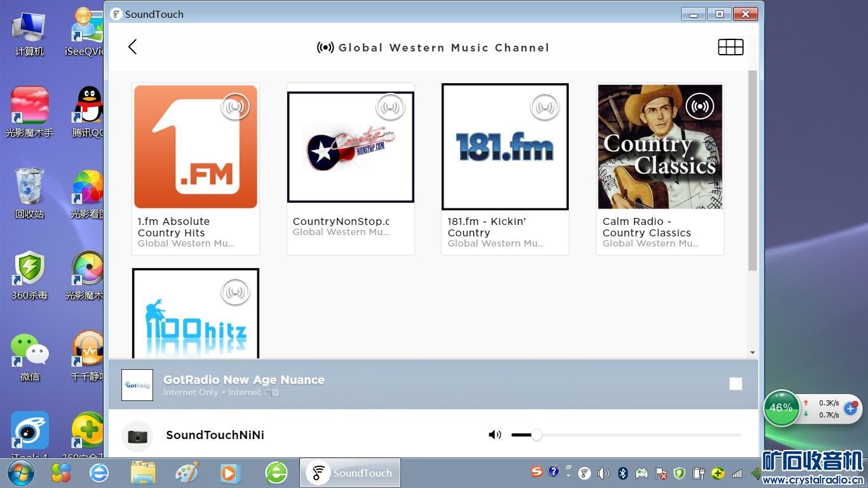Click 'GotRadio New Age Nuance' now-playing title
The height and width of the screenshot is (488, 868).
point(244,379)
